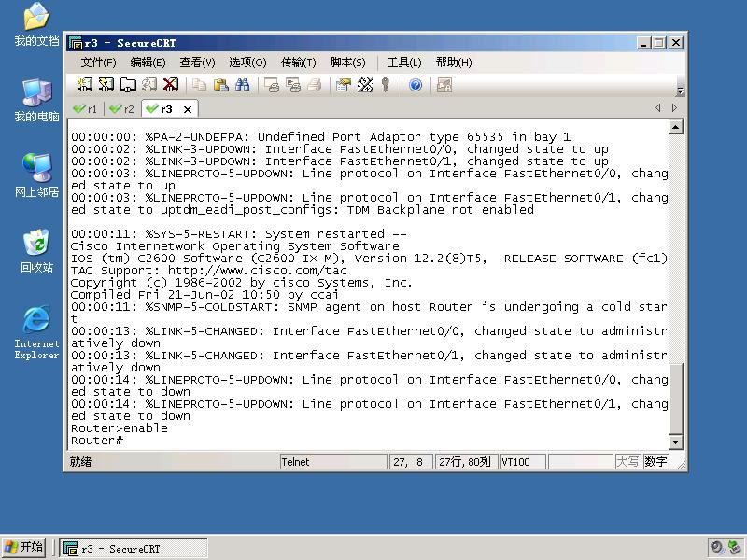Click the Router>enable line
747x560 pixels.
pyautogui.click(x=120, y=428)
